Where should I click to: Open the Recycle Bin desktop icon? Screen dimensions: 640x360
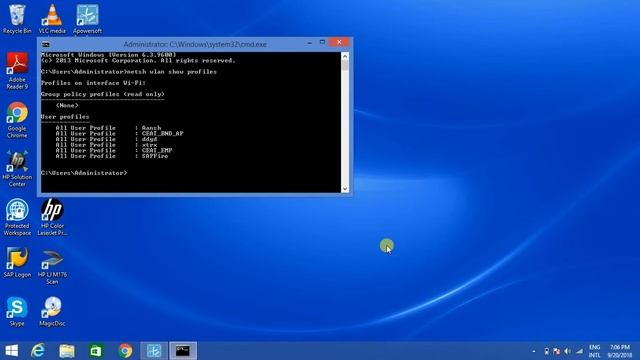pyautogui.click(x=17, y=19)
